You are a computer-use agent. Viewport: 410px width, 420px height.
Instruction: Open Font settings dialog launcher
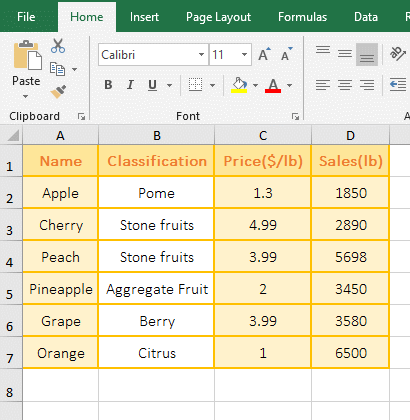click(295, 116)
